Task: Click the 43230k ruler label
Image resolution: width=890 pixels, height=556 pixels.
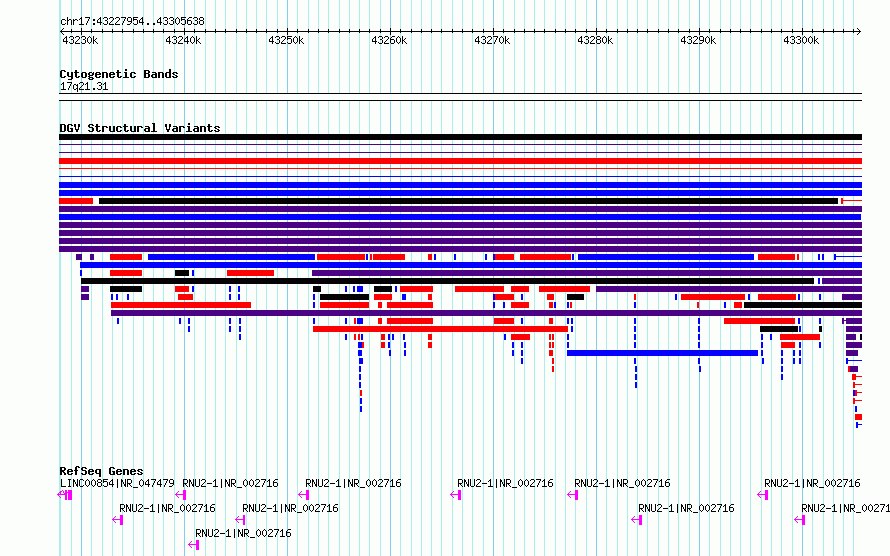Action: [x=80, y=40]
